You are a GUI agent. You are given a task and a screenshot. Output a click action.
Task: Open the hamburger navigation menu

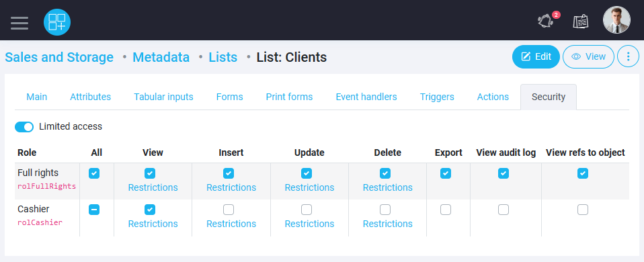(19, 22)
